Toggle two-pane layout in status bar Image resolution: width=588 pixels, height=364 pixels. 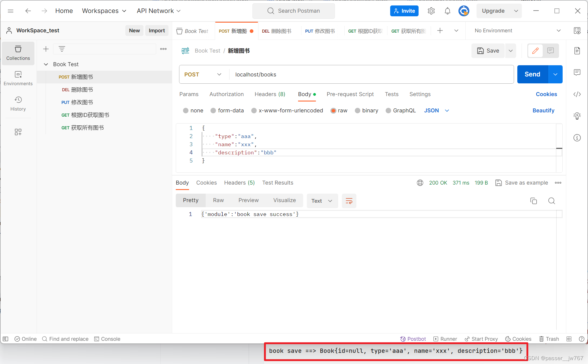click(569, 339)
